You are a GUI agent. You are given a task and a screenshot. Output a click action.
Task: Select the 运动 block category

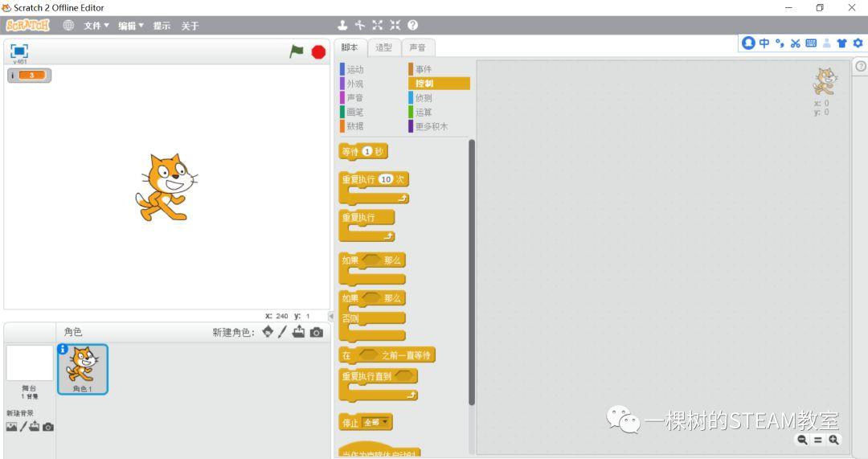(352, 69)
